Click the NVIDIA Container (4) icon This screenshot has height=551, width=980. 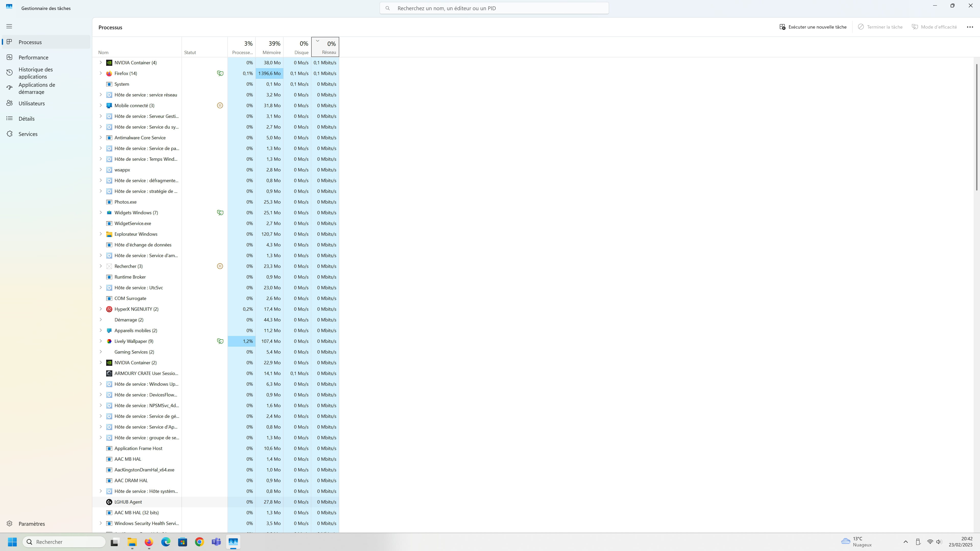pos(109,63)
